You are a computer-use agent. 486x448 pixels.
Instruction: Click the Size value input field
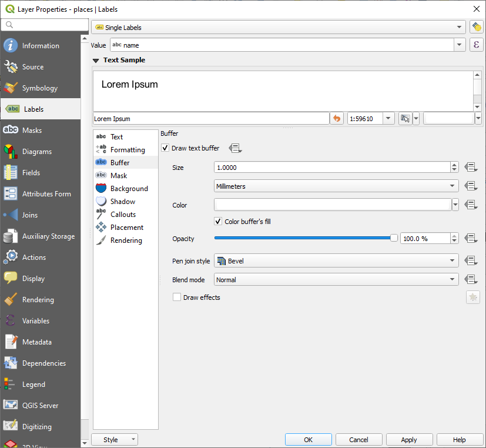click(x=332, y=168)
